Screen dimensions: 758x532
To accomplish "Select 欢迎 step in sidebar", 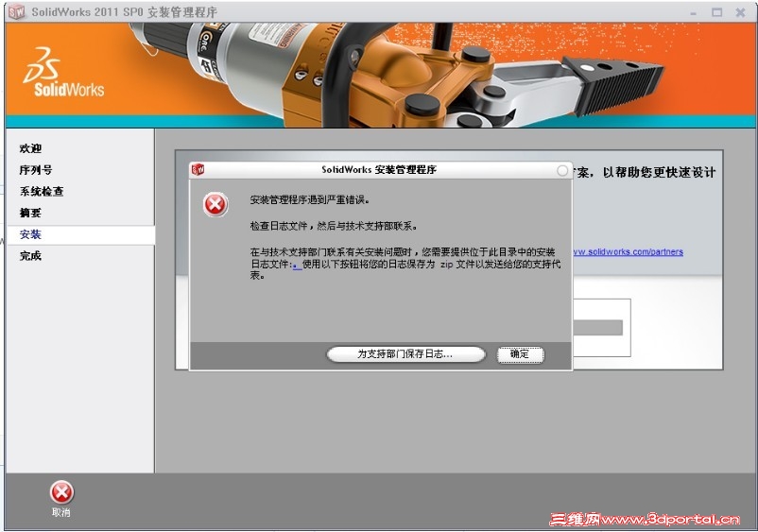I will tap(30, 148).
